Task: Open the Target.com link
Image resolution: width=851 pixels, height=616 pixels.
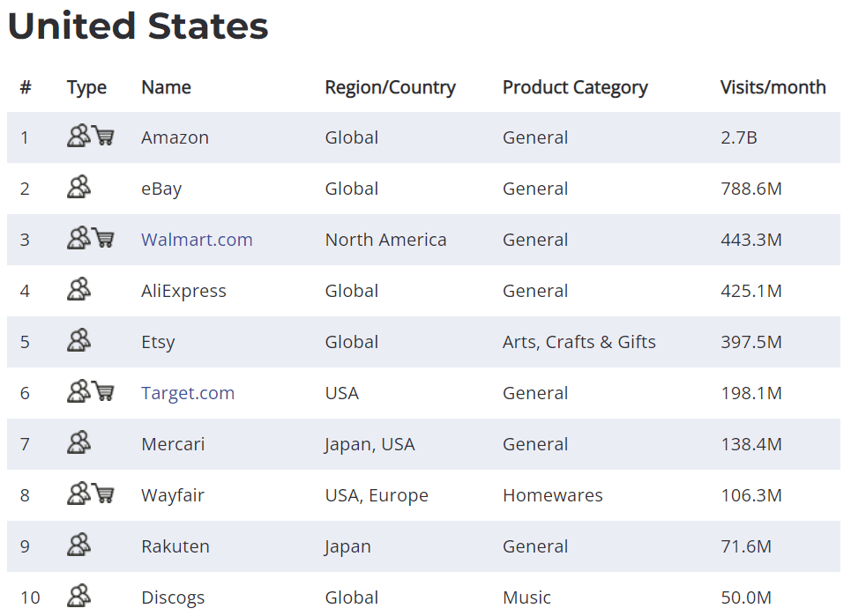Action: [x=188, y=393]
